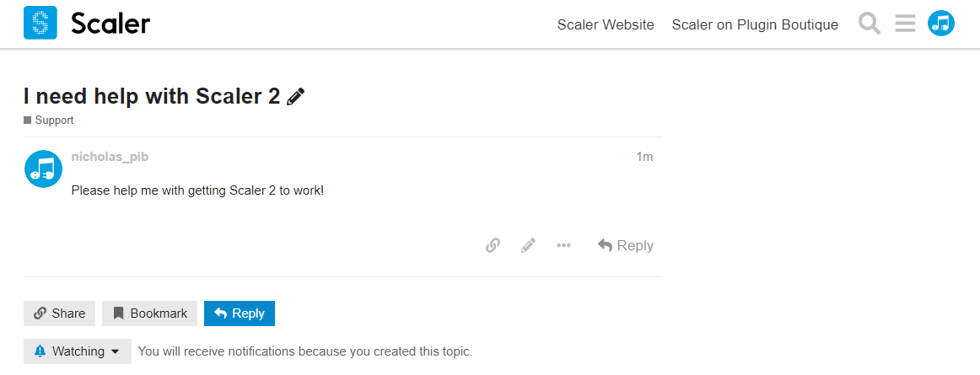This screenshot has width=980, height=375.
Task: Show more post actions ellipsis
Action: [x=563, y=245]
